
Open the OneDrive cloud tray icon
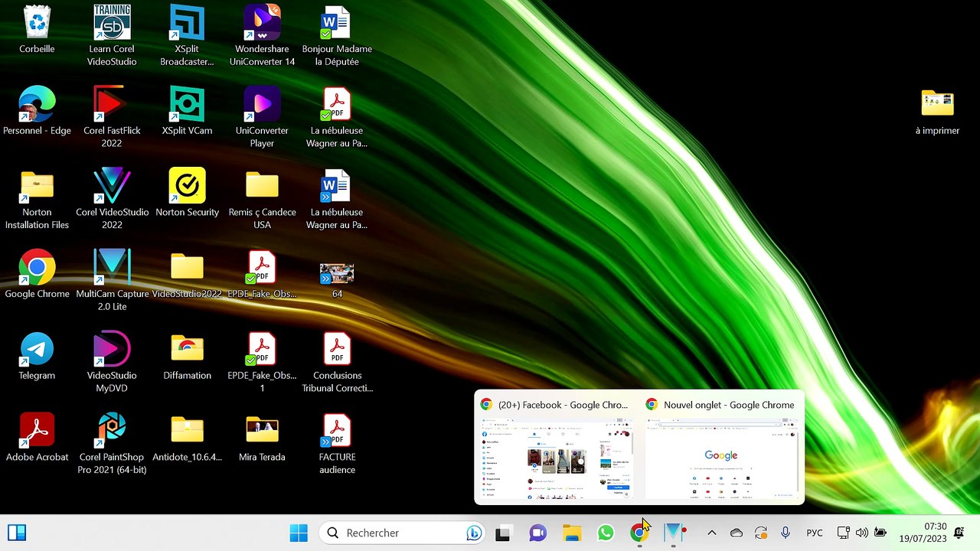[x=737, y=533]
